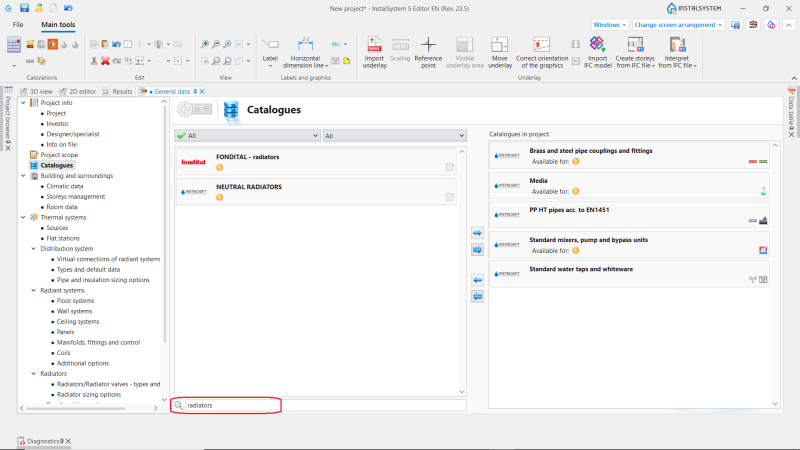Collapse the ribbon with chevron-up button
The width and height of the screenshot is (800, 450).
(x=789, y=24)
